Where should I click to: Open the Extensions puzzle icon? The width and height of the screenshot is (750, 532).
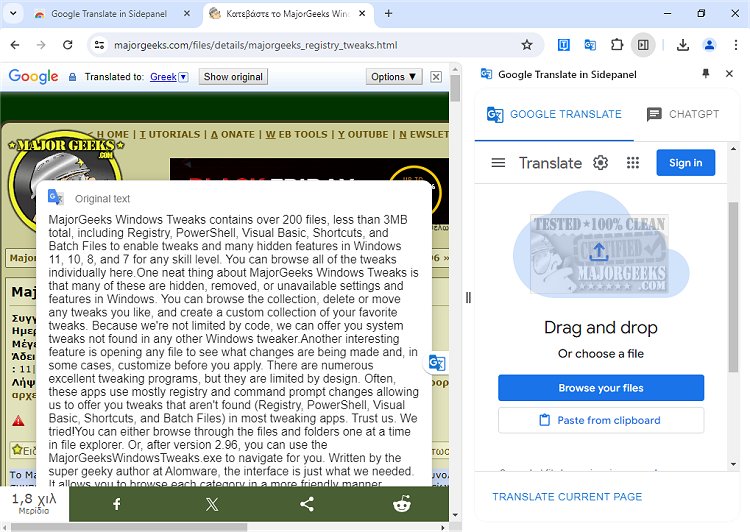point(617,45)
